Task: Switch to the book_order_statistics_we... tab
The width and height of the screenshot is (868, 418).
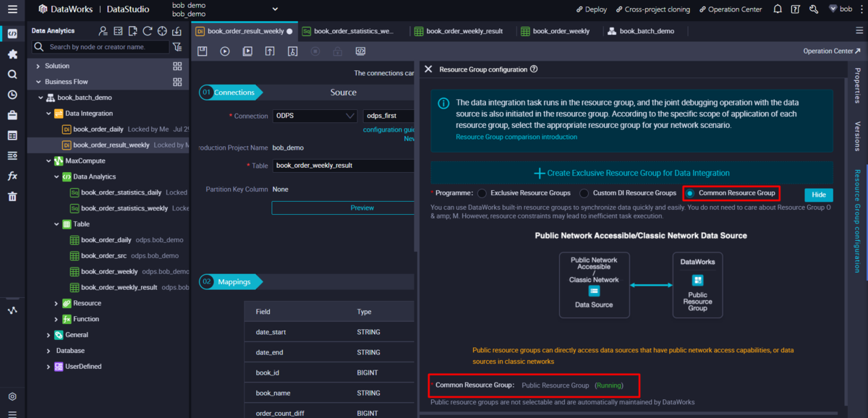Action: (x=349, y=31)
